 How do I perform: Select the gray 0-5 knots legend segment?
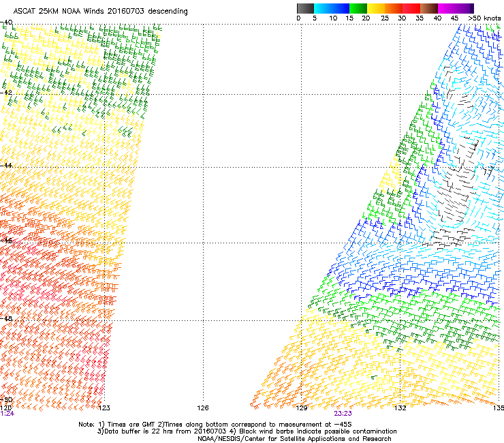click(305, 8)
